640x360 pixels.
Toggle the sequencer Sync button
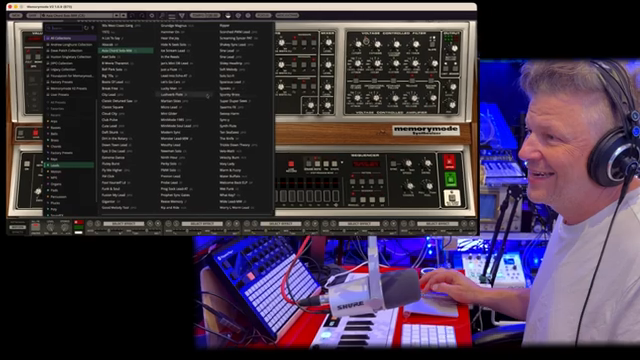[393, 164]
